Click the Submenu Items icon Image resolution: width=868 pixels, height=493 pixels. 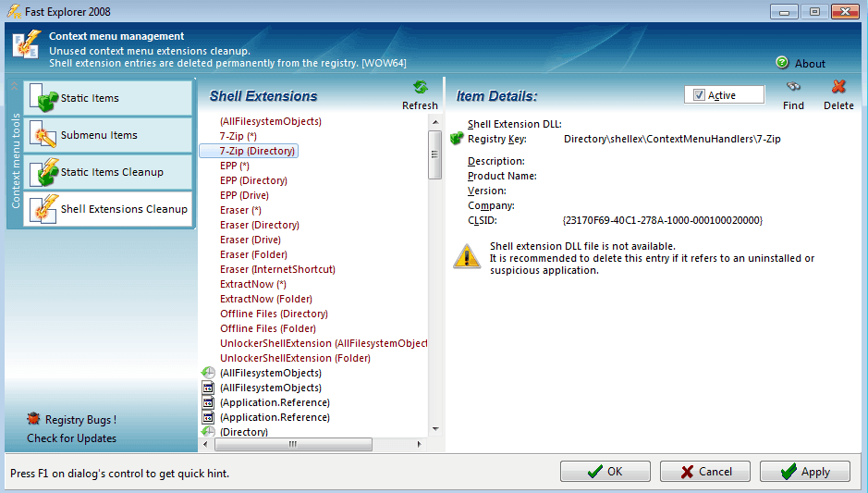tap(43, 135)
